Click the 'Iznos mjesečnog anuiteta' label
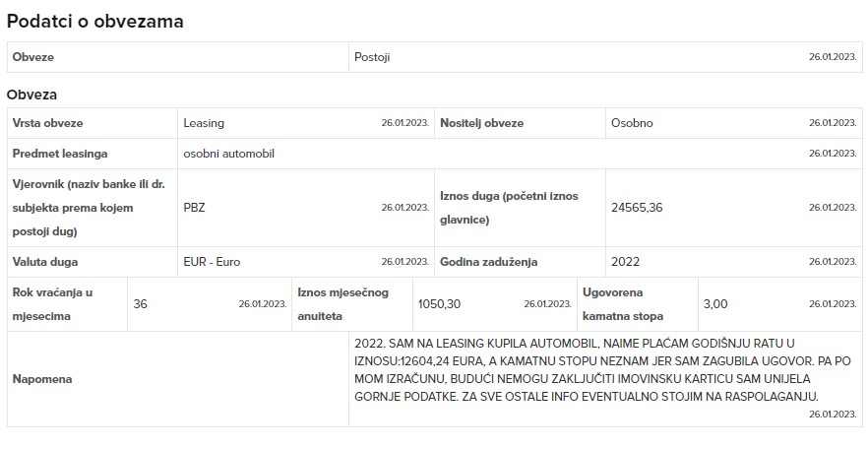Viewport: 868px width, 449px height. 342,304
